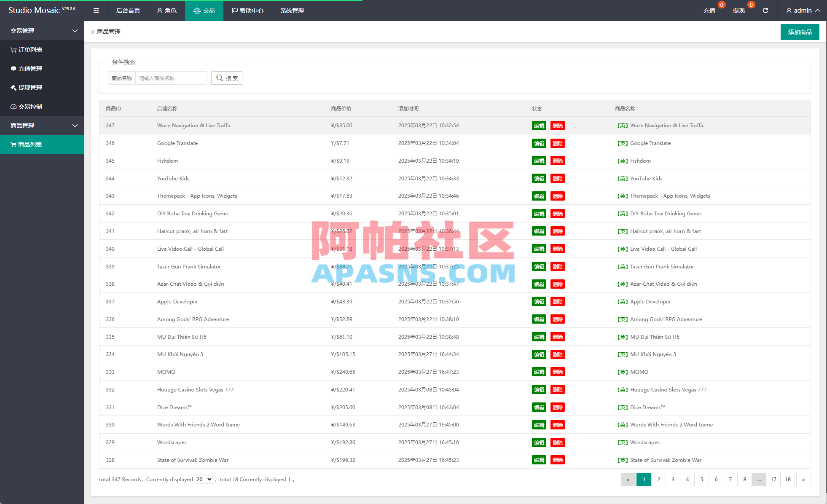
Task: Click the hamburger menu icon
Action: click(96, 10)
